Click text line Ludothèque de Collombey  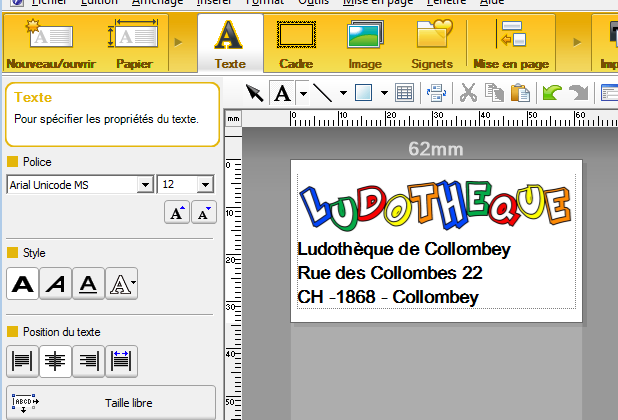(x=404, y=249)
